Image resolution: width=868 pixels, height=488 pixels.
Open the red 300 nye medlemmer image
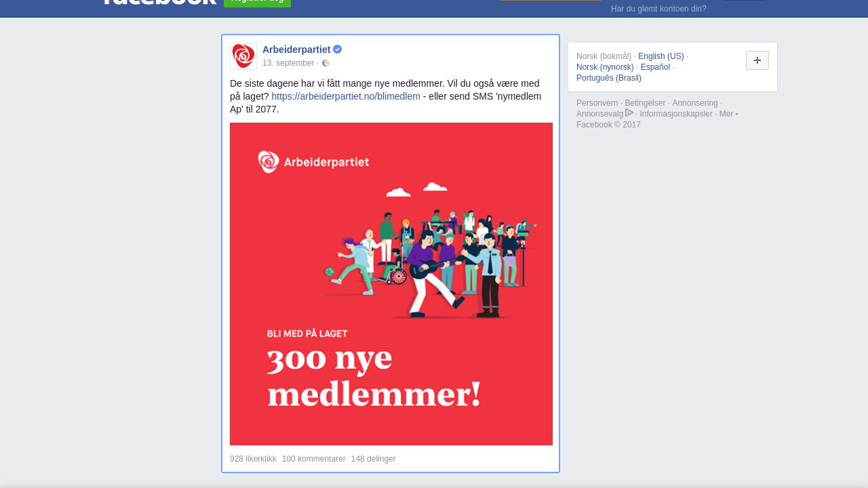click(x=391, y=284)
